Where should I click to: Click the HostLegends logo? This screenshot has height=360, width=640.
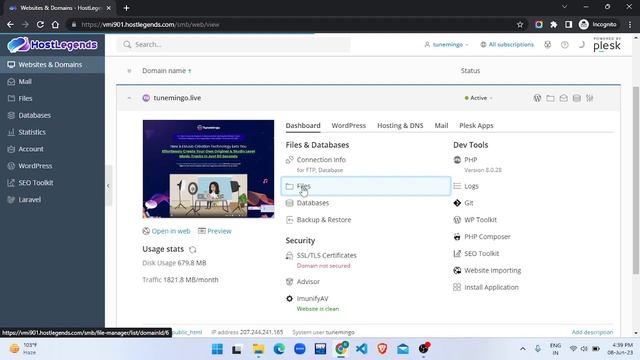pyautogui.click(x=52, y=44)
